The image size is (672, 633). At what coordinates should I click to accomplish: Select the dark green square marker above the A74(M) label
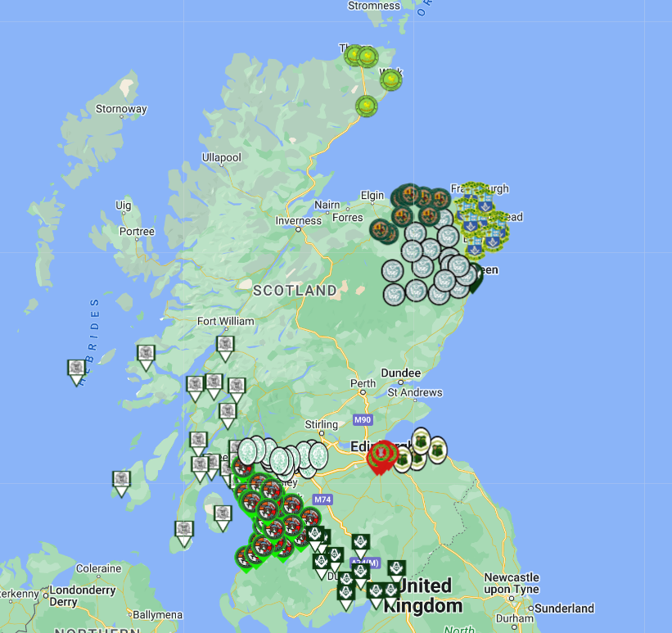coord(361,547)
